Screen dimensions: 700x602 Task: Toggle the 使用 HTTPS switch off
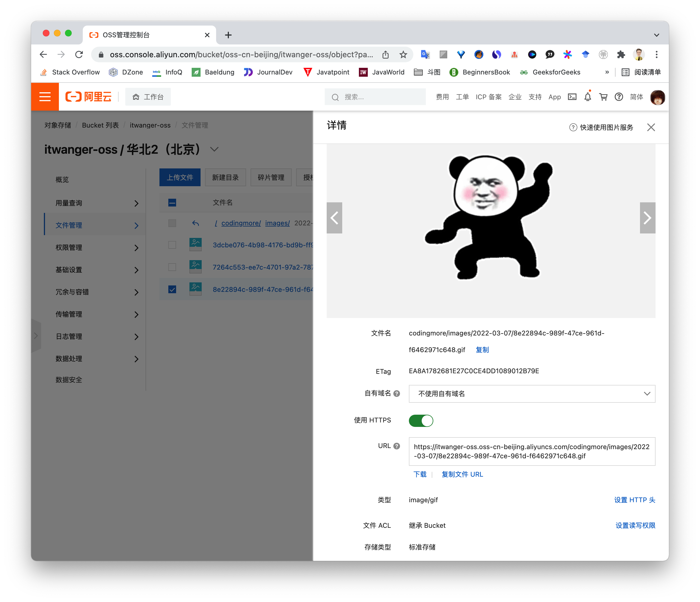pyautogui.click(x=421, y=421)
